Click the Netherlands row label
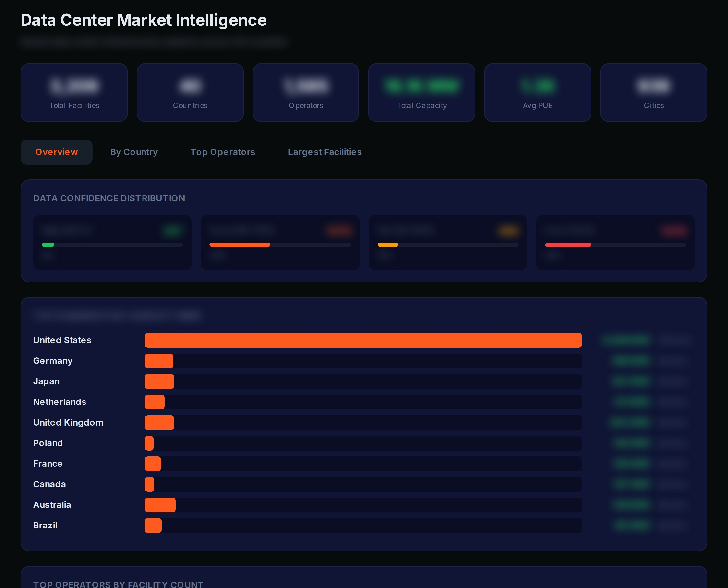 tap(60, 402)
